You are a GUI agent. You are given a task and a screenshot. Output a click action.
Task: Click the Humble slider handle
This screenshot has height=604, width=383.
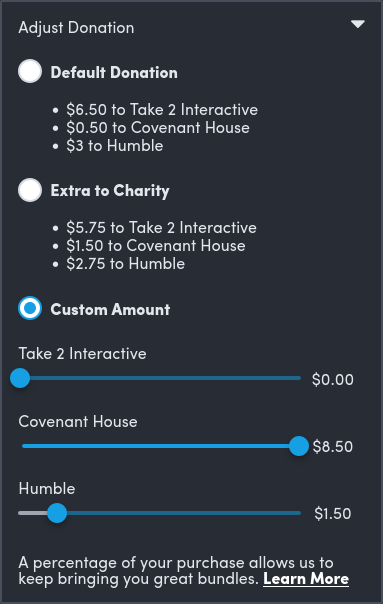[57, 513]
